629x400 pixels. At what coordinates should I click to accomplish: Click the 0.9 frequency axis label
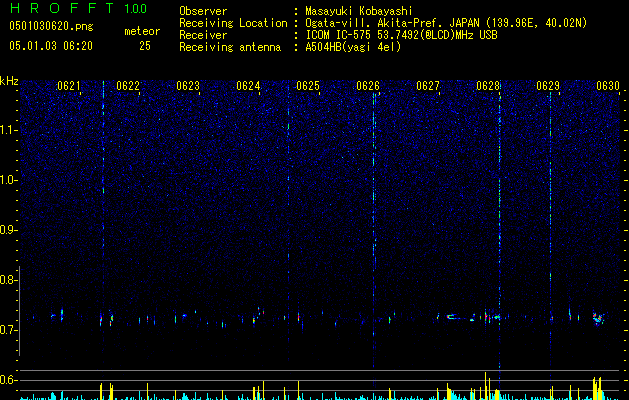click(7, 230)
